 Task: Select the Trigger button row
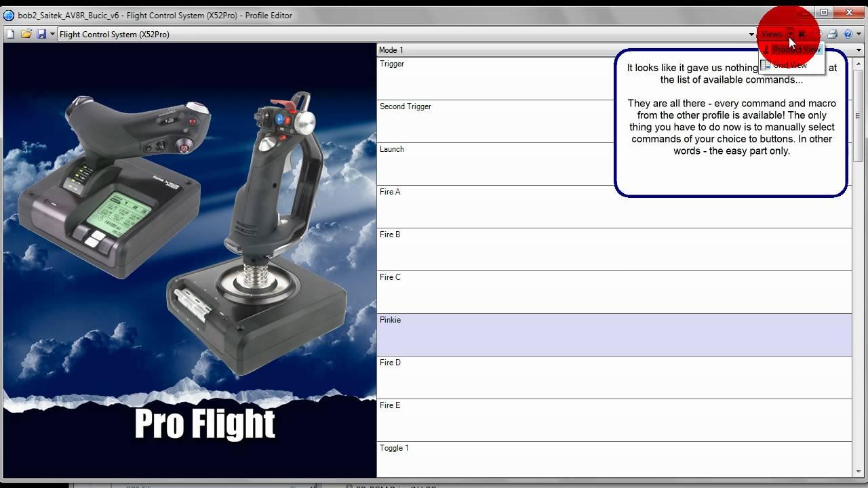click(x=614, y=79)
